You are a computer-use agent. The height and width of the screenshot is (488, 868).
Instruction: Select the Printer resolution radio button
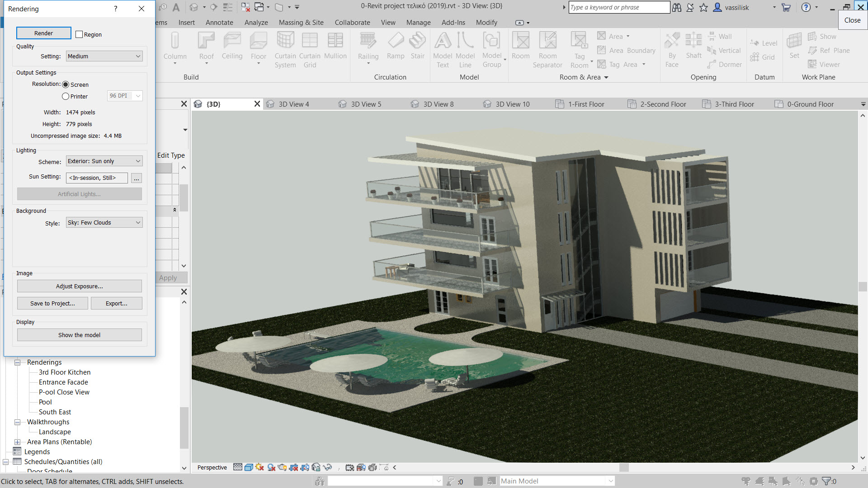(x=66, y=96)
